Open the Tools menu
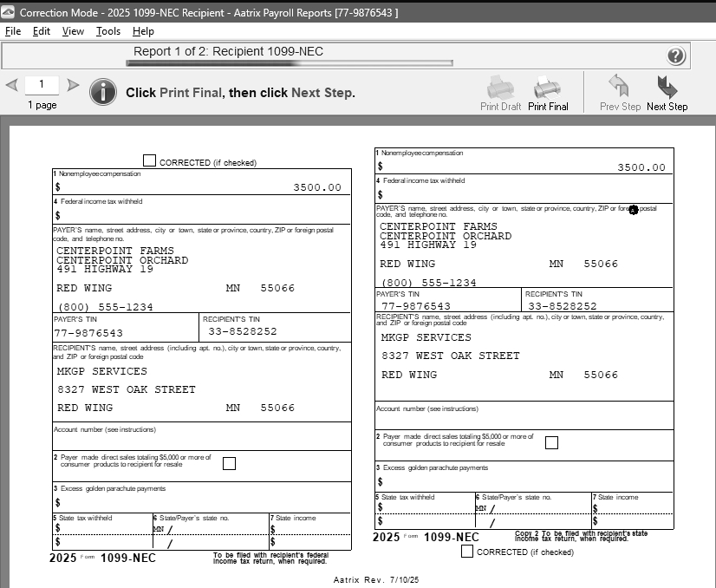This screenshot has width=716, height=588. point(108,31)
